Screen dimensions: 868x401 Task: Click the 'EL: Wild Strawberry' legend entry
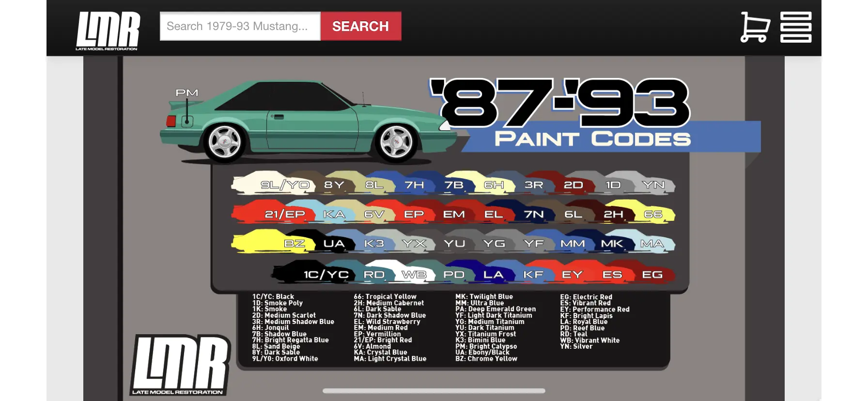pyautogui.click(x=387, y=322)
